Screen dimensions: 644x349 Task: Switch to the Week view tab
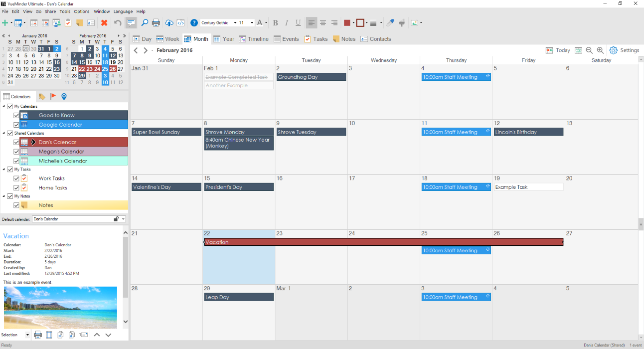[x=167, y=39]
